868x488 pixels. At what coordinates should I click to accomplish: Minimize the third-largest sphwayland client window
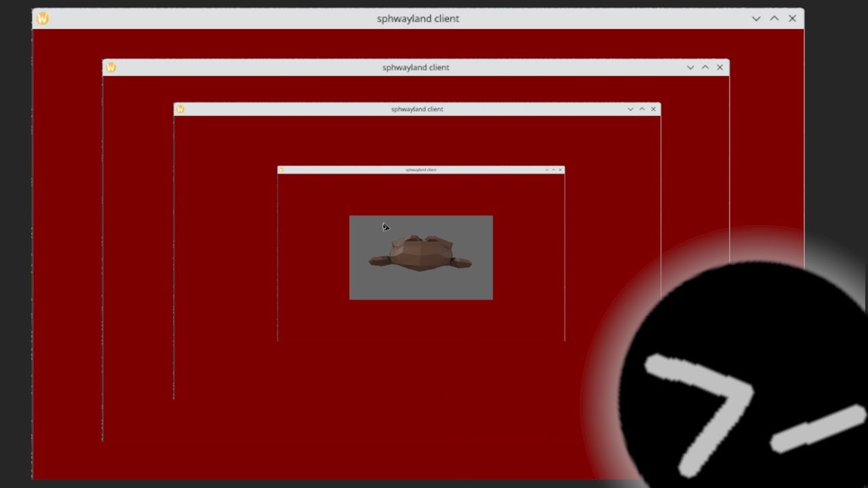click(x=631, y=109)
